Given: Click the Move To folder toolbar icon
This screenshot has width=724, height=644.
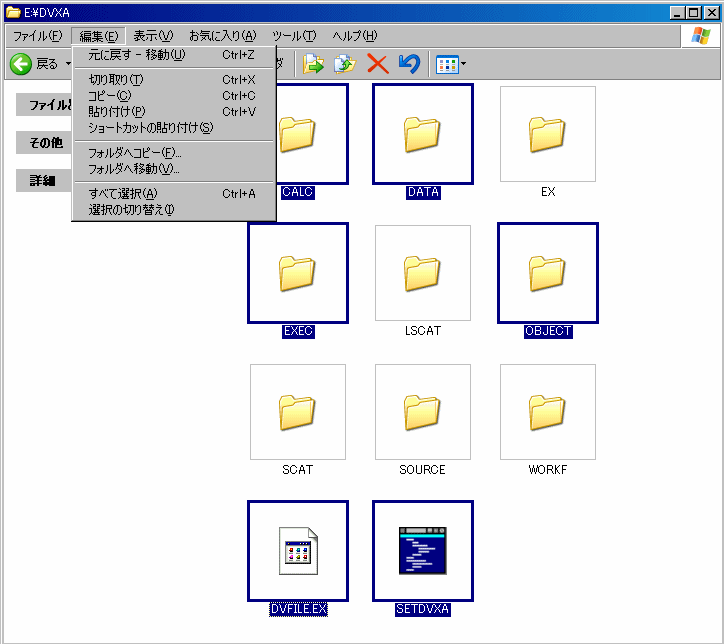Looking at the screenshot, I should [x=314, y=64].
